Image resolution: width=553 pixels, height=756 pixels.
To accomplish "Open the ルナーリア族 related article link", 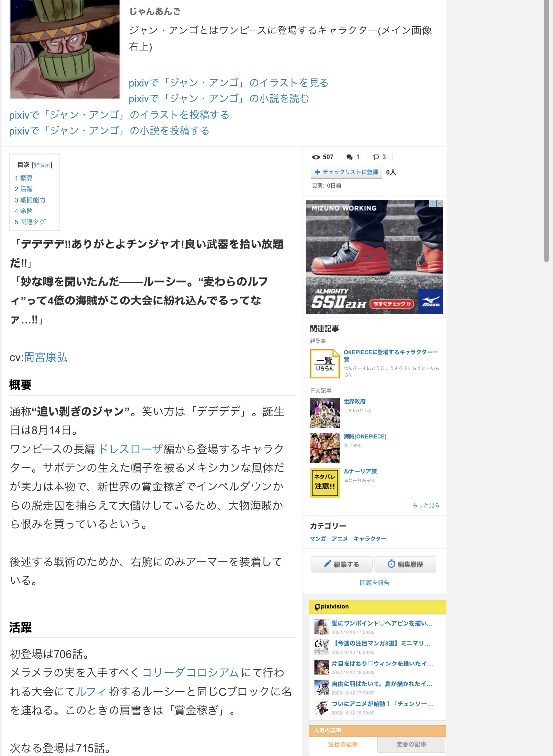I will pos(360,471).
